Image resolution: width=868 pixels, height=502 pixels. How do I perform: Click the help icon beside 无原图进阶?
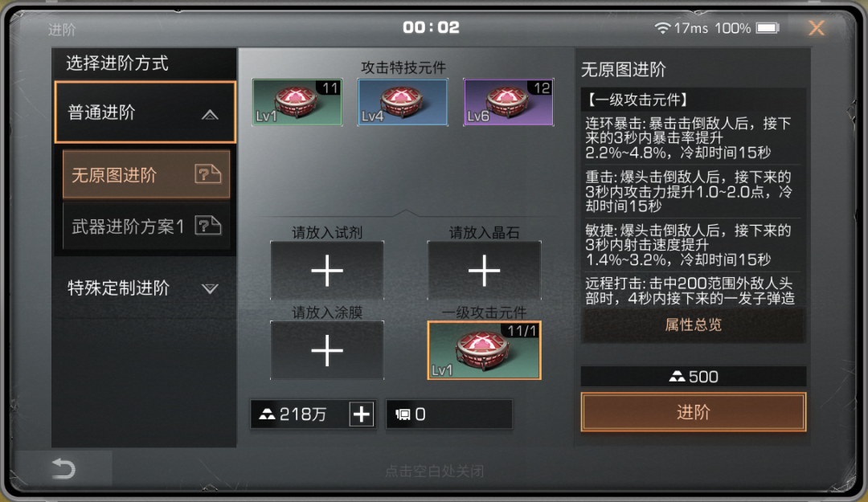[208, 175]
